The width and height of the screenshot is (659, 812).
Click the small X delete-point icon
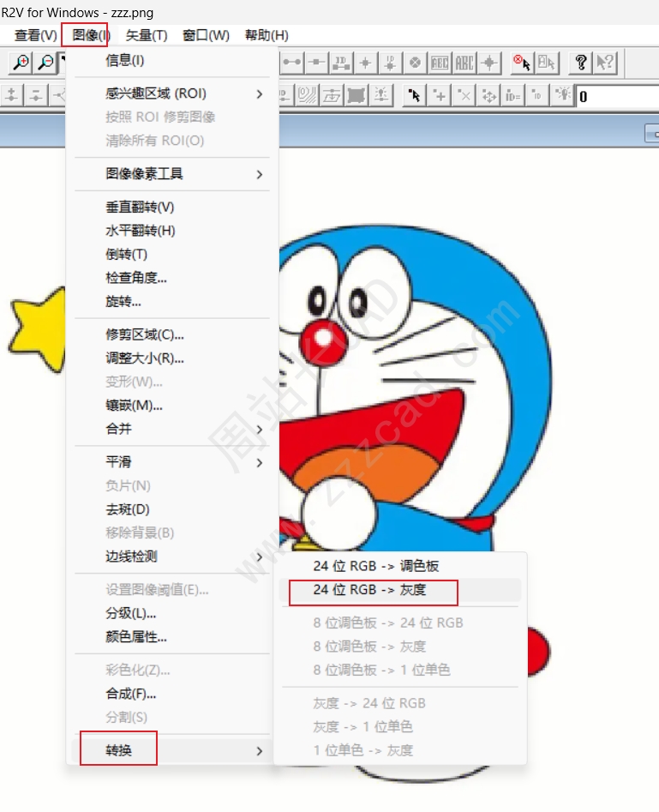(464, 95)
